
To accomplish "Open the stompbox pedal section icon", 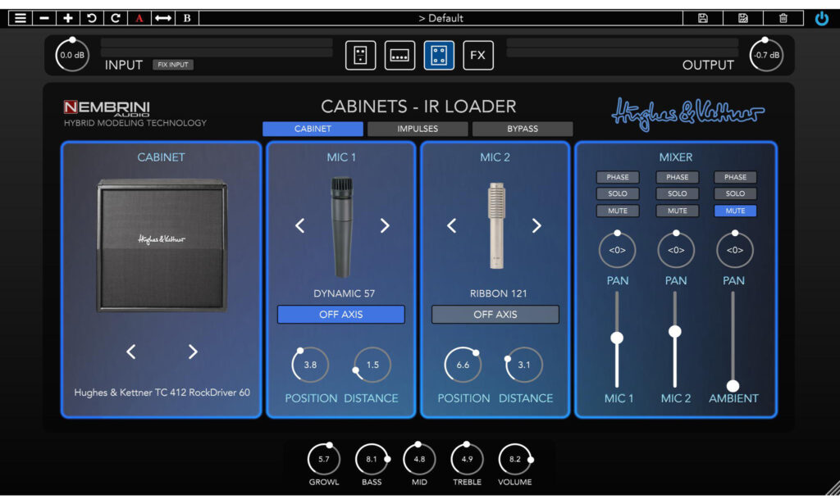I will point(361,55).
